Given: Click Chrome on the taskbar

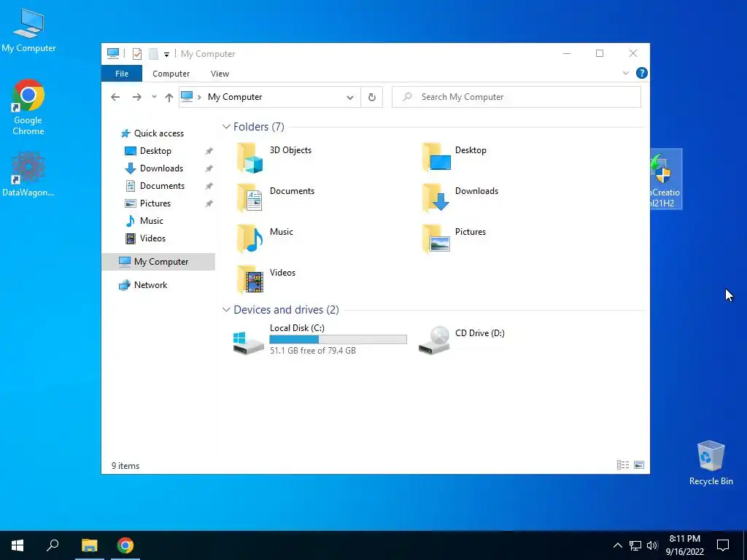Looking at the screenshot, I should point(125,545).
